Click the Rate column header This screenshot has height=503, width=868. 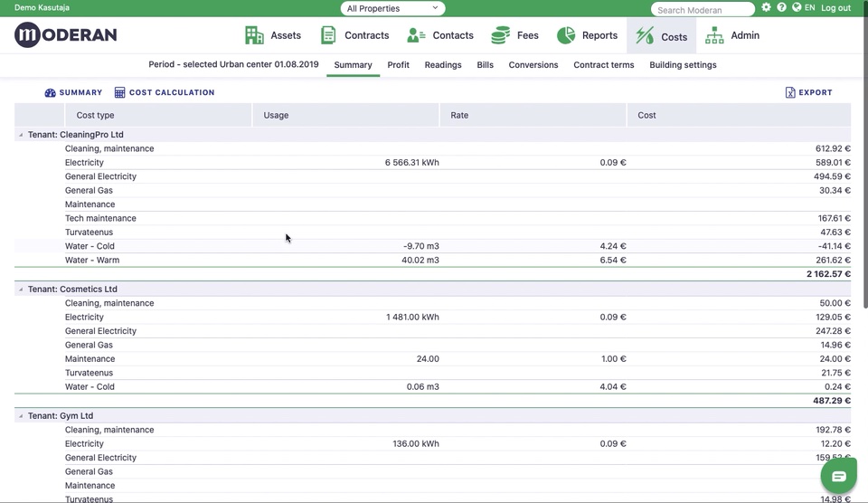click(533, 115)
